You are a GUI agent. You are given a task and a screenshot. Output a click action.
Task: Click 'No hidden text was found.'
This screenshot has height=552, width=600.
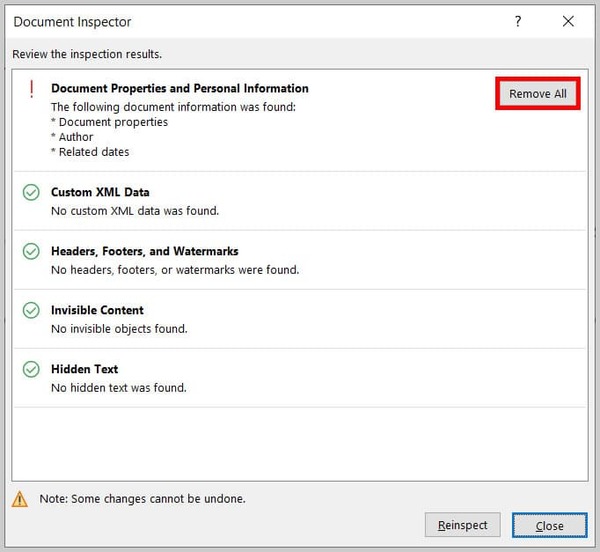[119, 388]
